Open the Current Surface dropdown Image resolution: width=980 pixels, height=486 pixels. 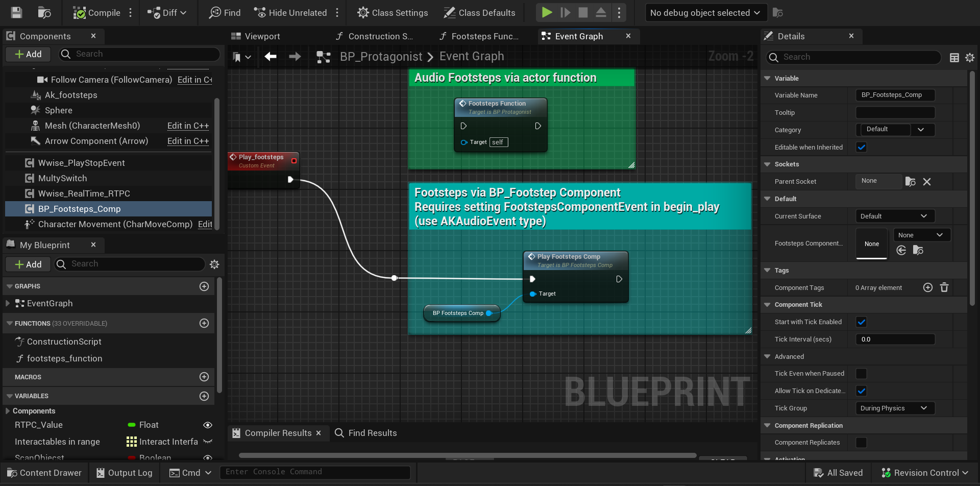(895, 216)
